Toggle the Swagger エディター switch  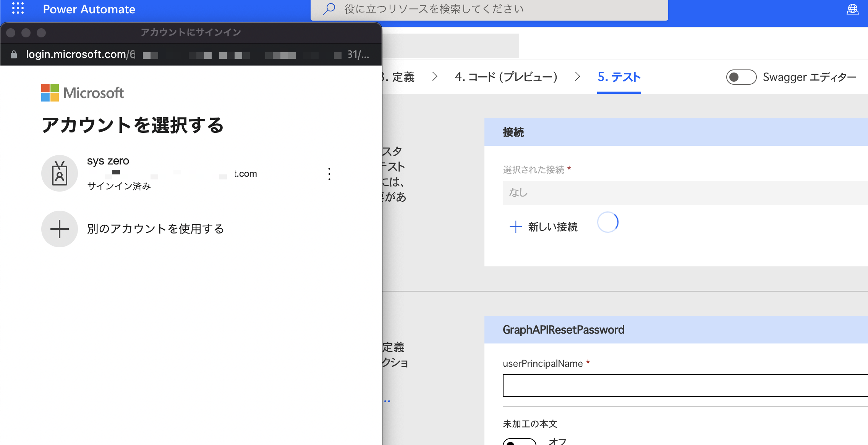(741, 77)
